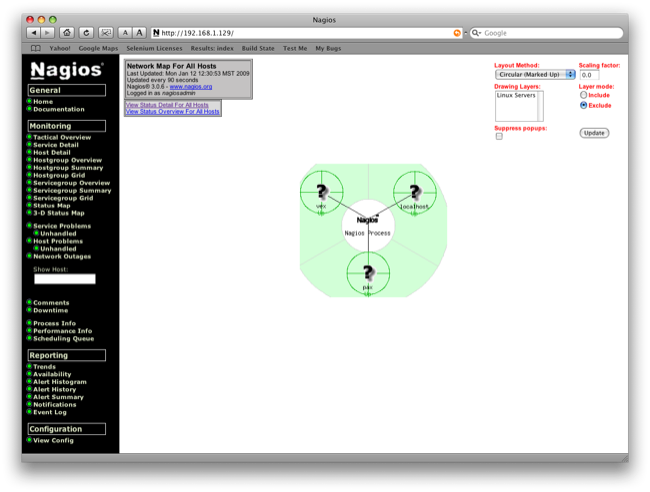Click the Show Host input field
Image resolution: width=650 pixels, height=492 pixels.
point(65,279)
